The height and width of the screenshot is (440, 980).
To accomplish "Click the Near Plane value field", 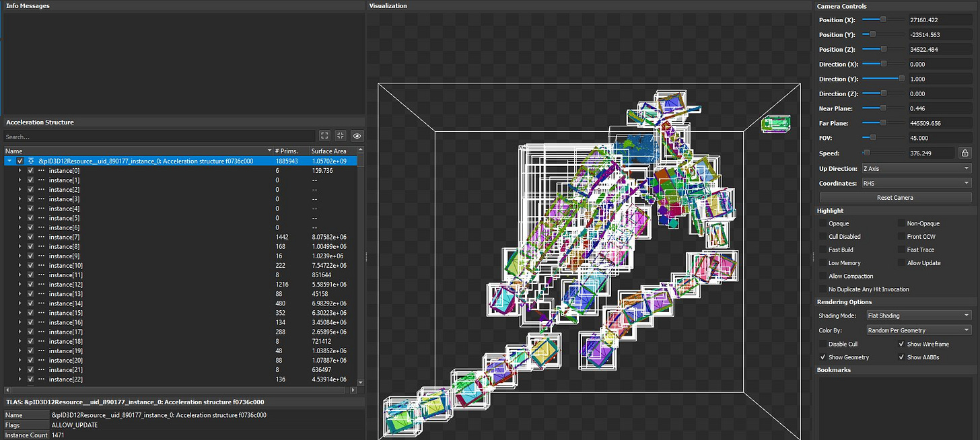I will pos(939,109).
